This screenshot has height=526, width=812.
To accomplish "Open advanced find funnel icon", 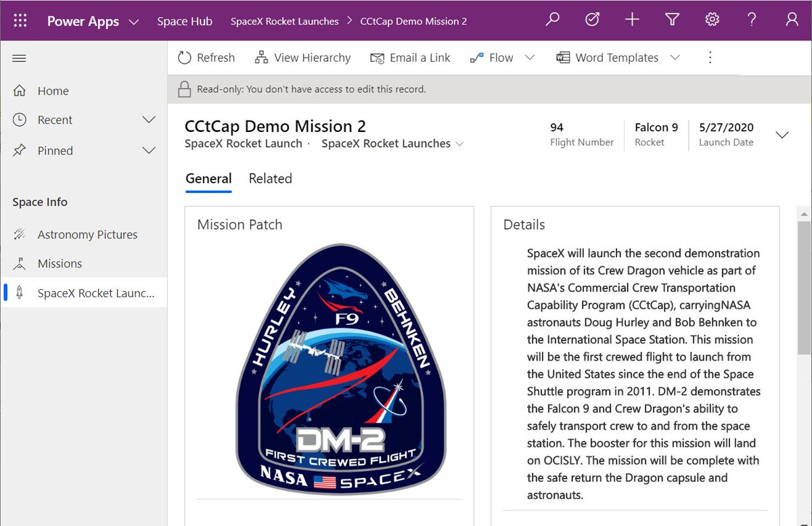I will point(672,20).
